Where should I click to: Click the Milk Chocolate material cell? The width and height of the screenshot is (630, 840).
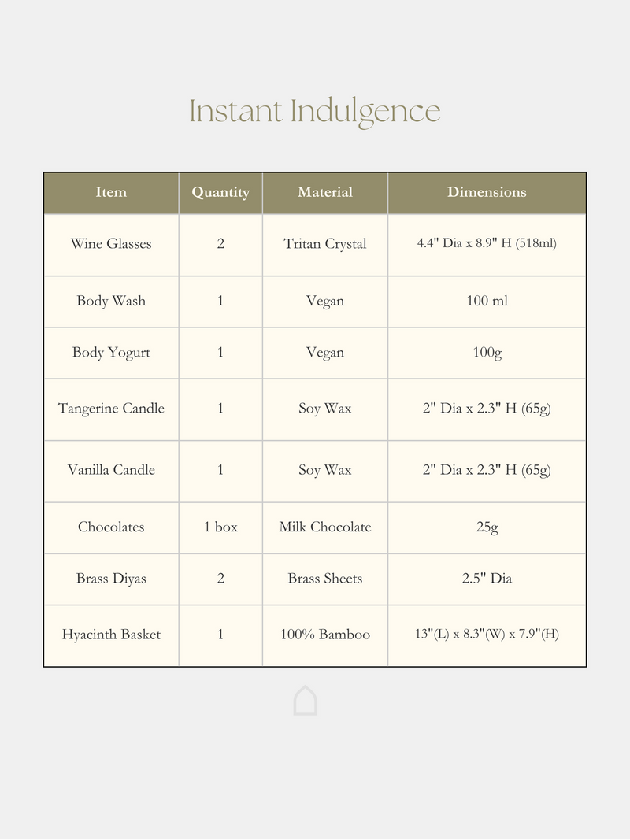click(x=324, y=527)
